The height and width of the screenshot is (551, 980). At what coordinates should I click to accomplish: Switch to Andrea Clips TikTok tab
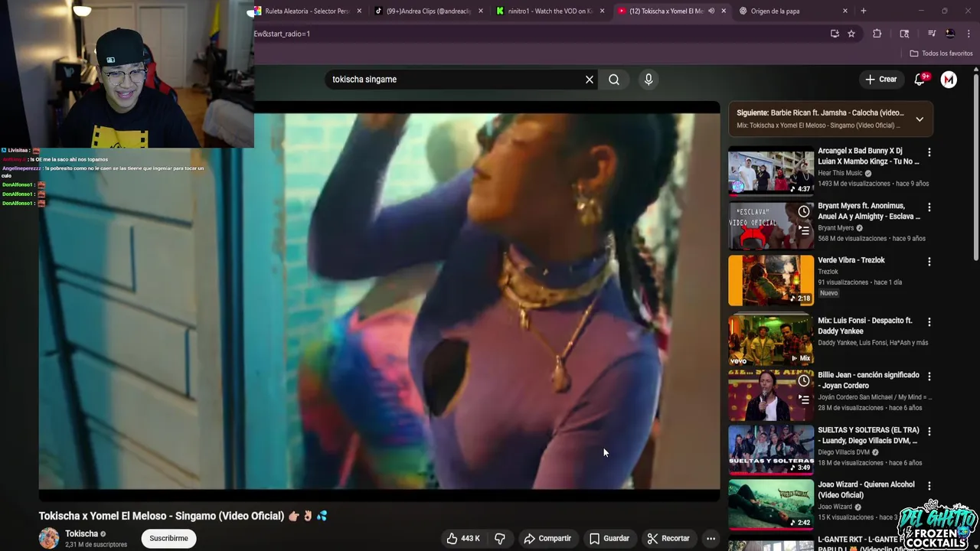pyautogui.click(x=429, y=11)
